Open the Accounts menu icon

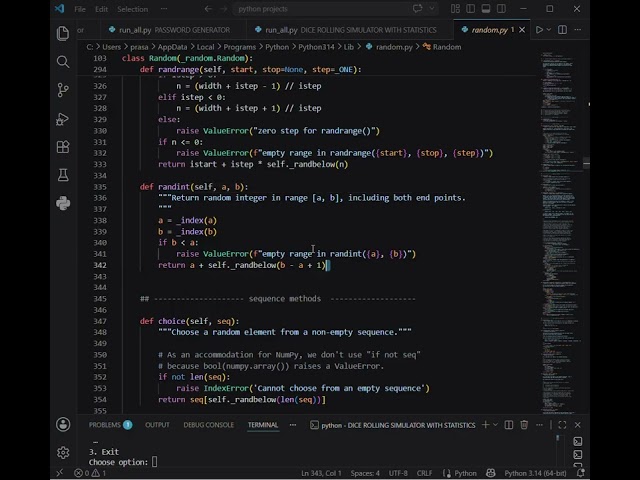63,424
